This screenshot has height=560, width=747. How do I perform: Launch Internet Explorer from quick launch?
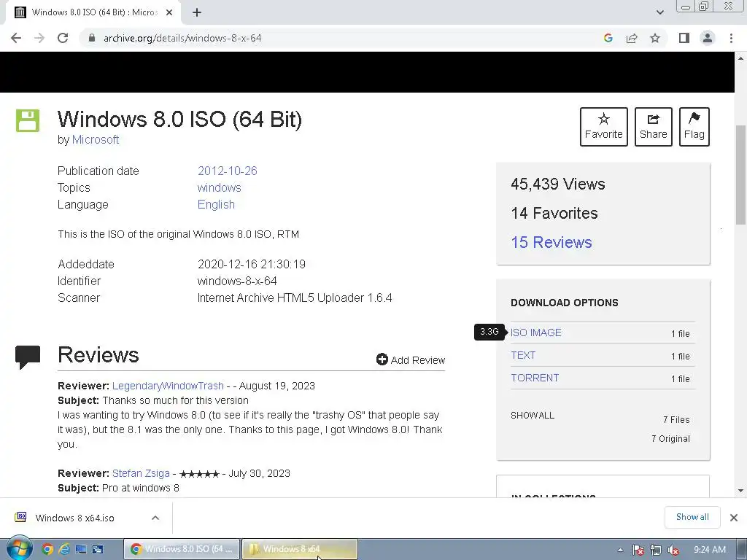(64, 550)
